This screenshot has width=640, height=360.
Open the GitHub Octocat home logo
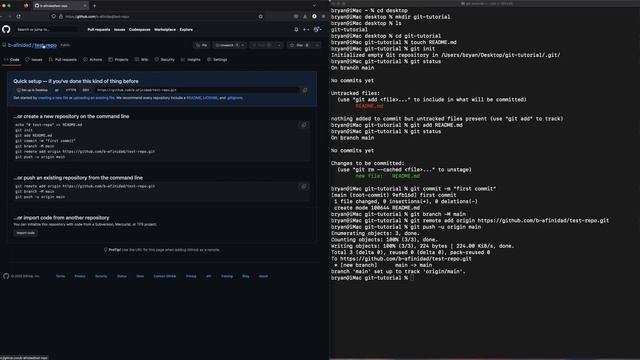(6, 29)
